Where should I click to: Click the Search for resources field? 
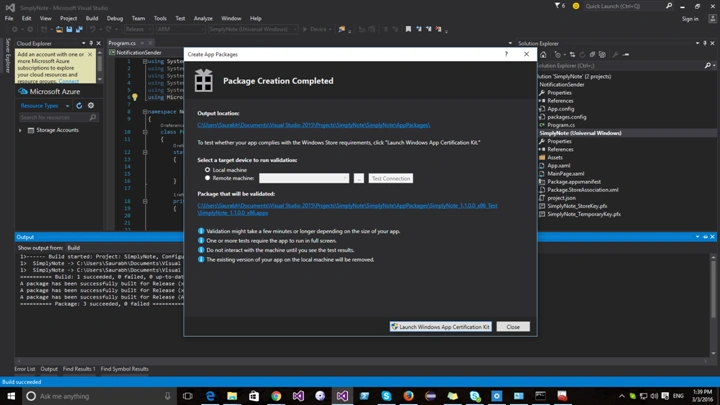point(58,118)
